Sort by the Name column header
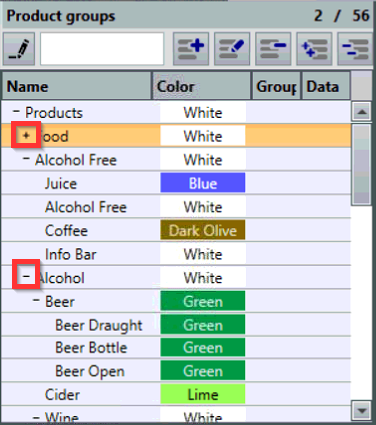This screenshot has height=425, width=376. pyautogui.click(x=77, y=86)
